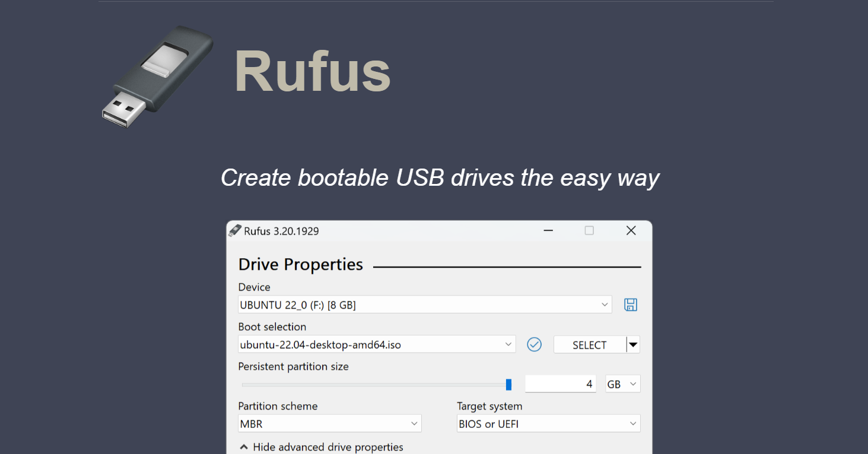Viewport: 868px width, 454px height.
Task: Click the SELECT button's down-arrow for download option
Action: 633,344
